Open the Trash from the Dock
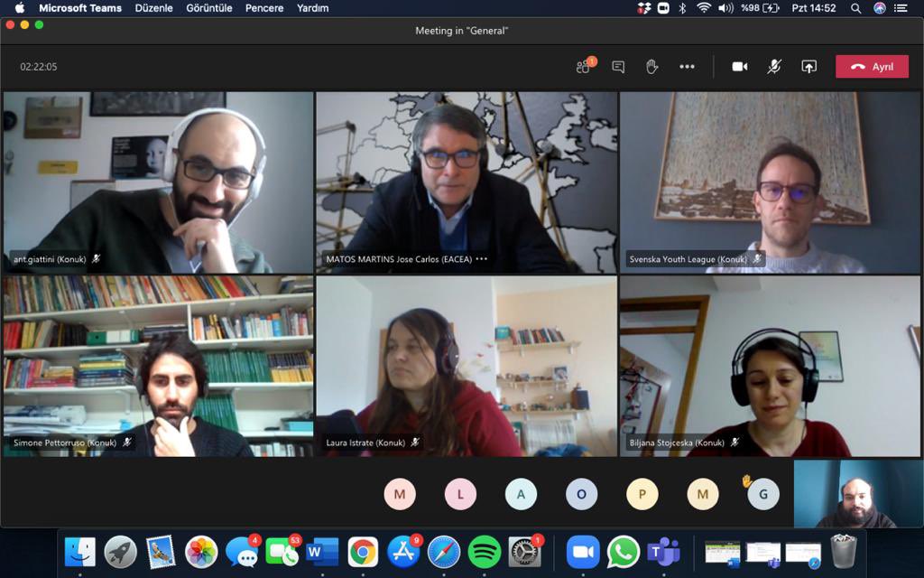 [x=844, y=551]
